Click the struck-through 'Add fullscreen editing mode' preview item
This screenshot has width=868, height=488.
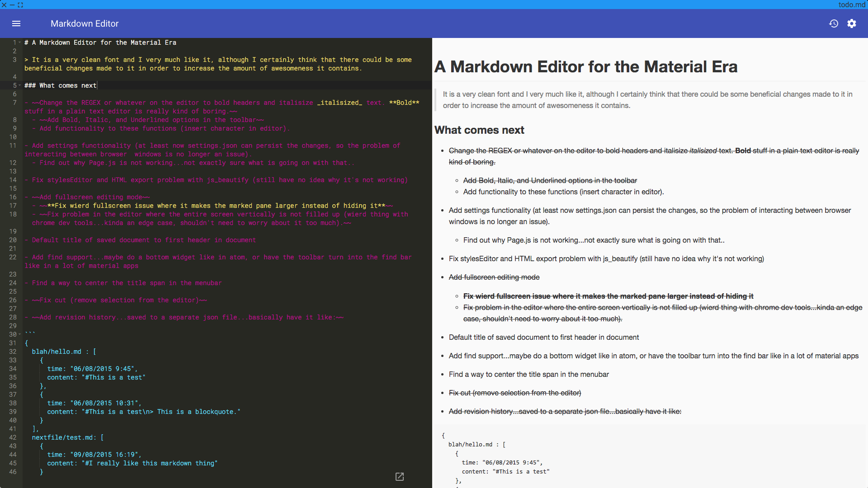pos(494,277)
